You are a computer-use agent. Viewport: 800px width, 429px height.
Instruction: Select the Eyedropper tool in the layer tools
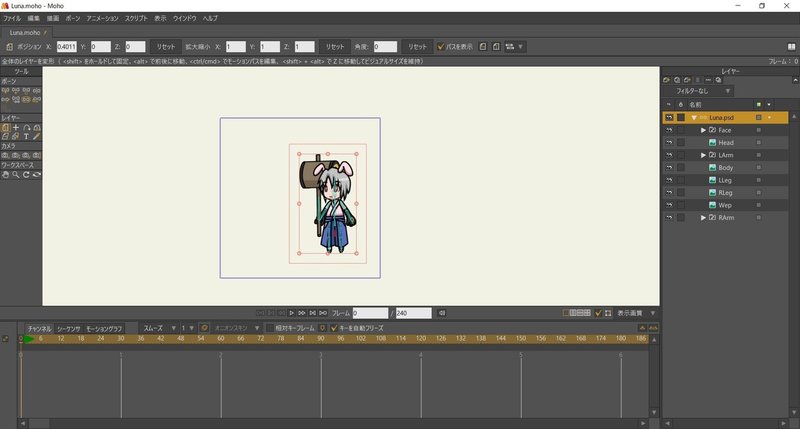[37, 137]
